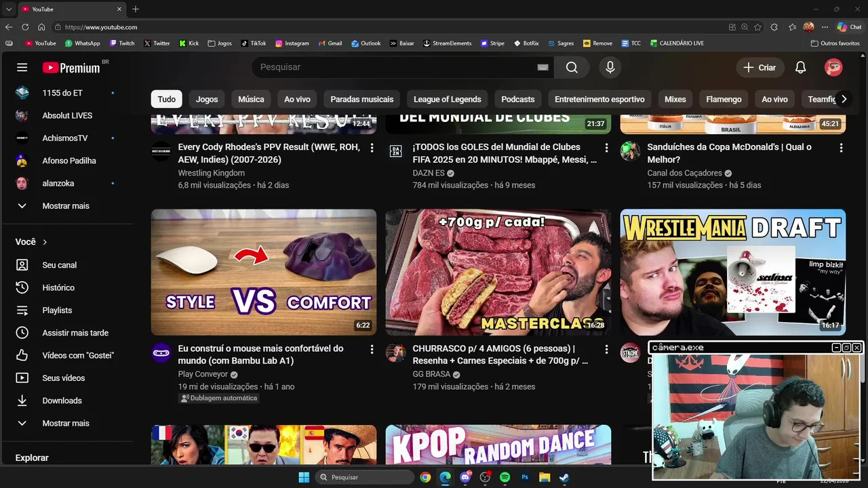
Task: Select the Jogos filter chip
Action: click(207, 99)
